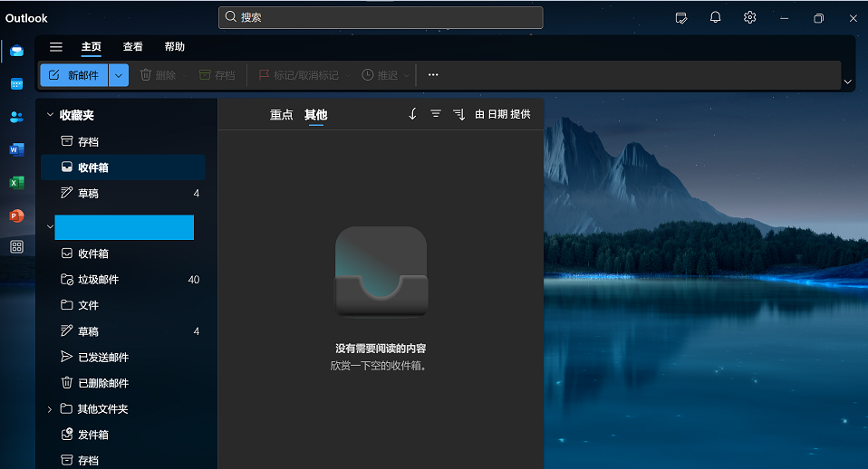Open the People contacts icon
868x469 pixels.
click(16, 117)
